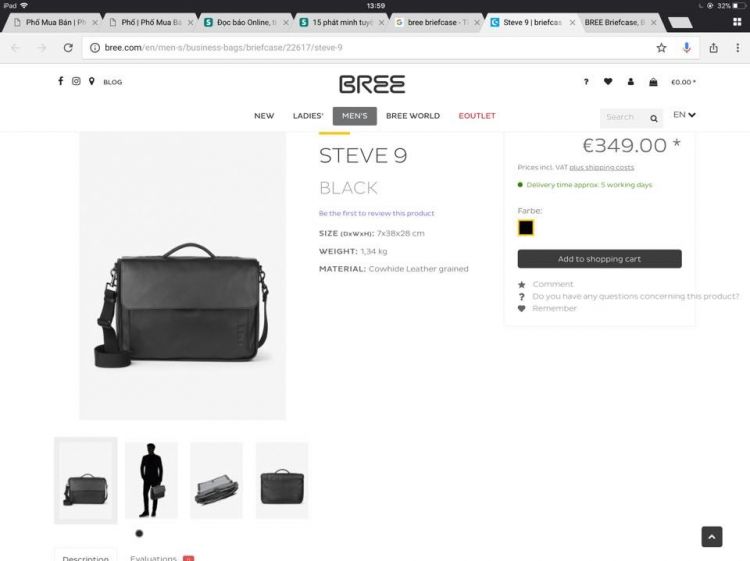
Task: Select the model wearing bag thumbnail
Action: click(x=151, y=480)
